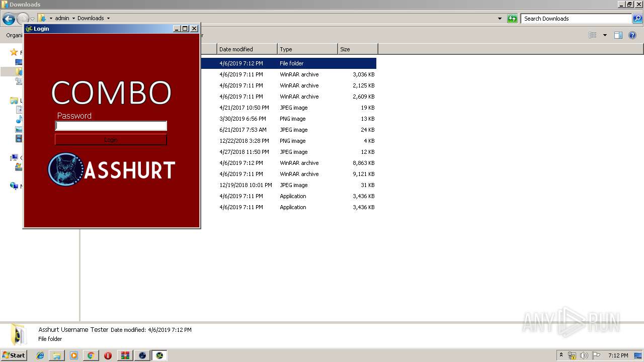This screenshot has width=644, height=362.
Task: Click the Network icon in navigation pane
Action: (14, 186)
